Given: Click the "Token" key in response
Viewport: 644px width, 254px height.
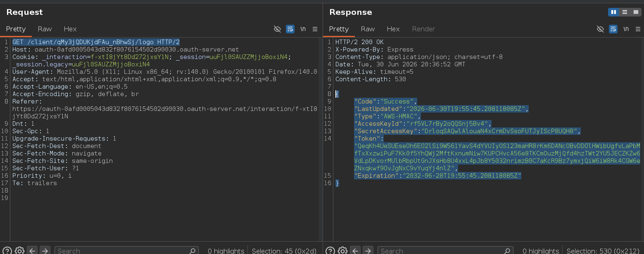Looking at the screenshot, I should pyautogui.click(x=367, y=139).
